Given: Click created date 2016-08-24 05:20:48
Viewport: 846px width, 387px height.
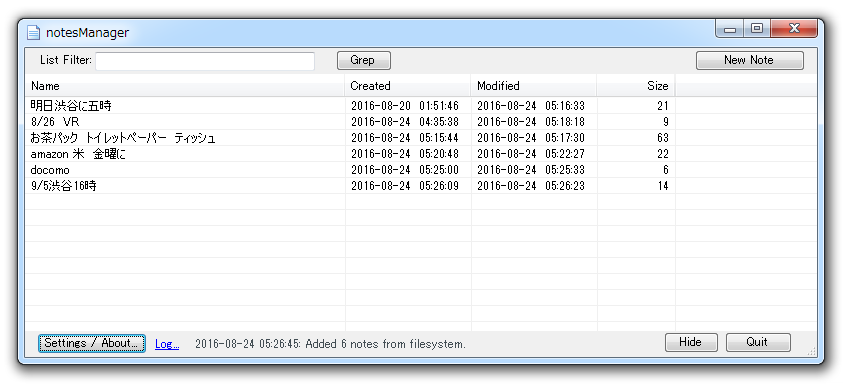Looking at the screenshot, I should click(x=405, y=154).
